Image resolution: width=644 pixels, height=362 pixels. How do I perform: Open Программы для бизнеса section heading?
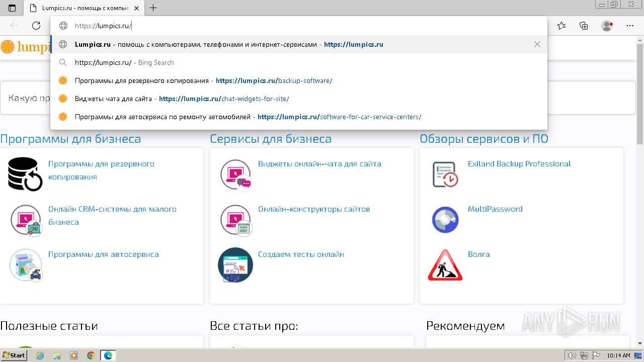click(x=70, y=139)
